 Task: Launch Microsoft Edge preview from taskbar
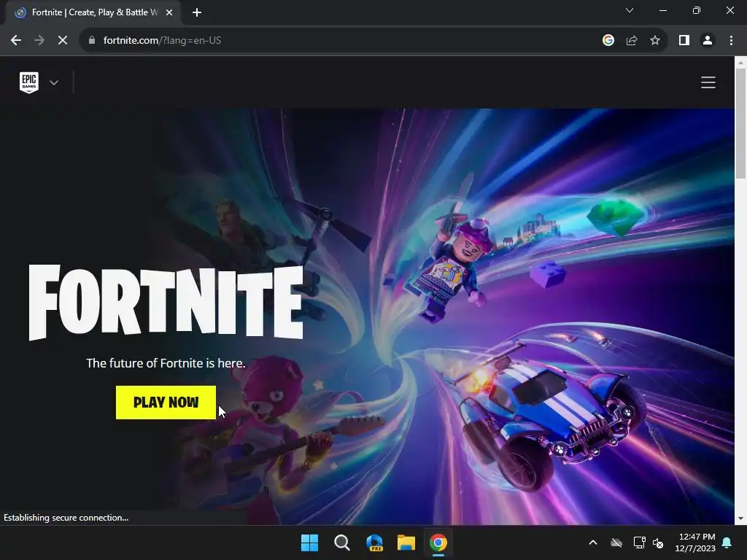coord(374,542)
